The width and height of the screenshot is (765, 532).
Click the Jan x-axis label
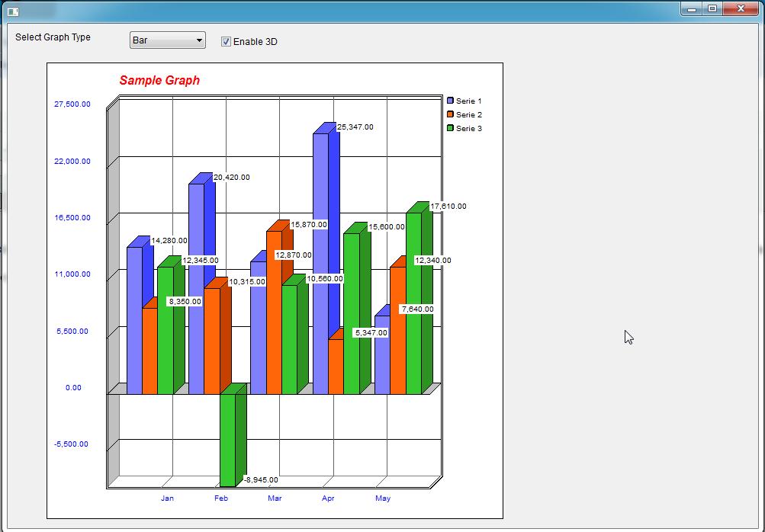167,498
